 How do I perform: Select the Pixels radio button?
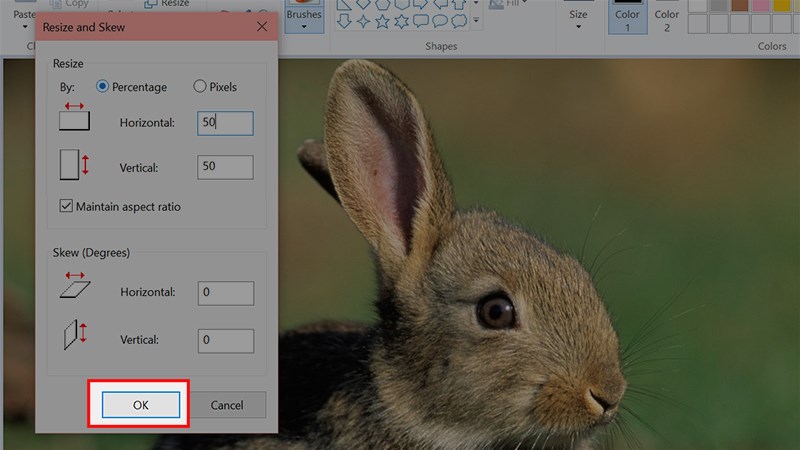pyautogui.click(x=200, y=87)
